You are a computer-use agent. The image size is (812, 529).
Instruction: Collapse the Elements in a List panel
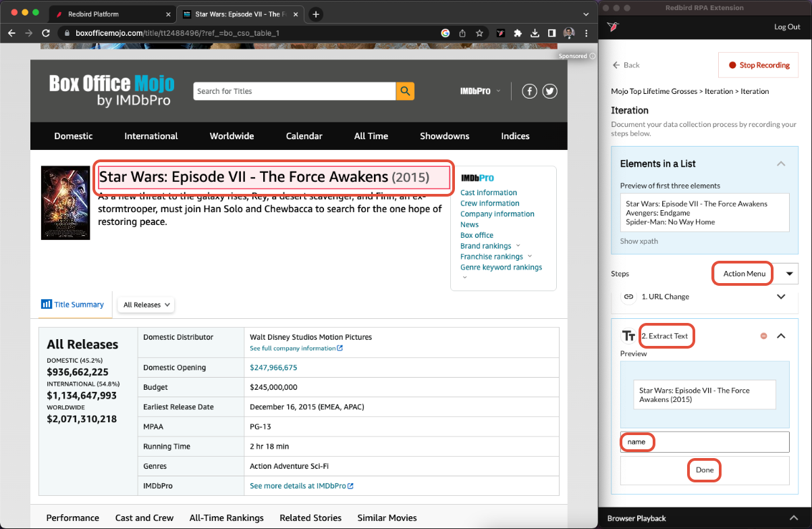coord(781,163)
